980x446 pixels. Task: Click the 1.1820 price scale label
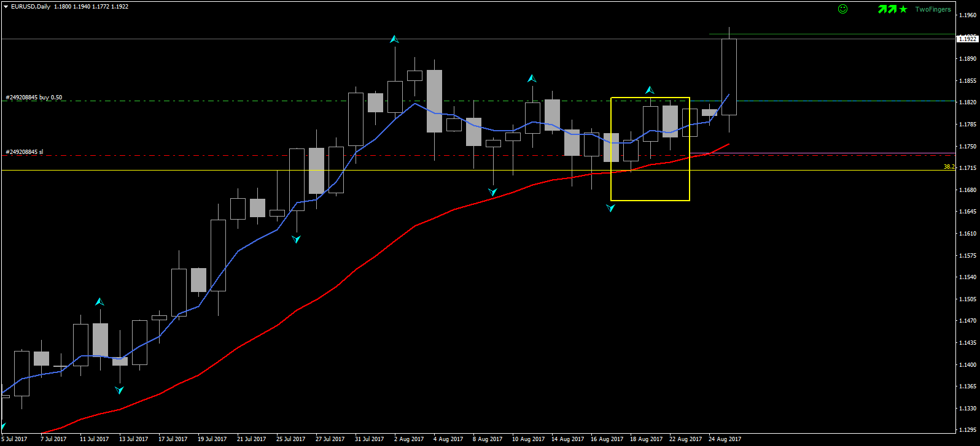[x=967, y=102]
